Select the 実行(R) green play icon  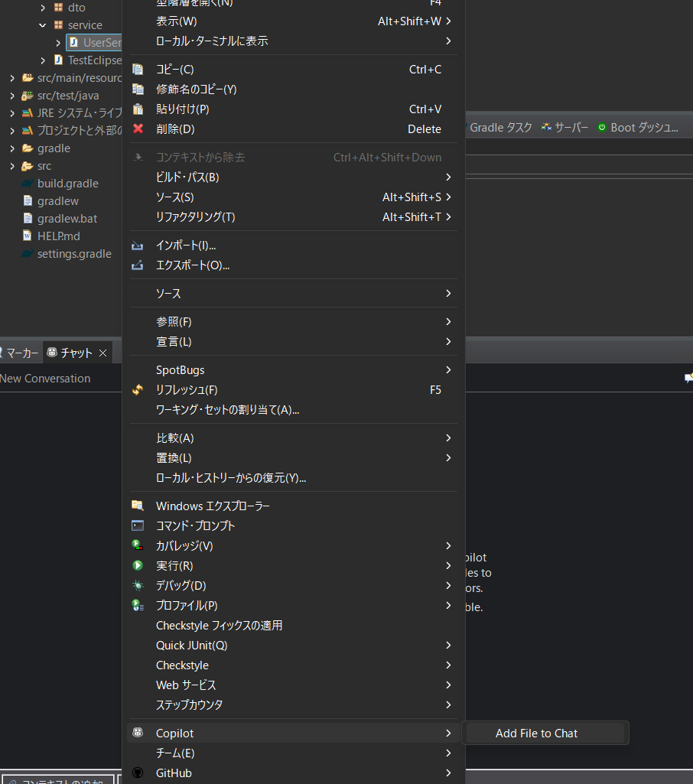pos(139,565)
